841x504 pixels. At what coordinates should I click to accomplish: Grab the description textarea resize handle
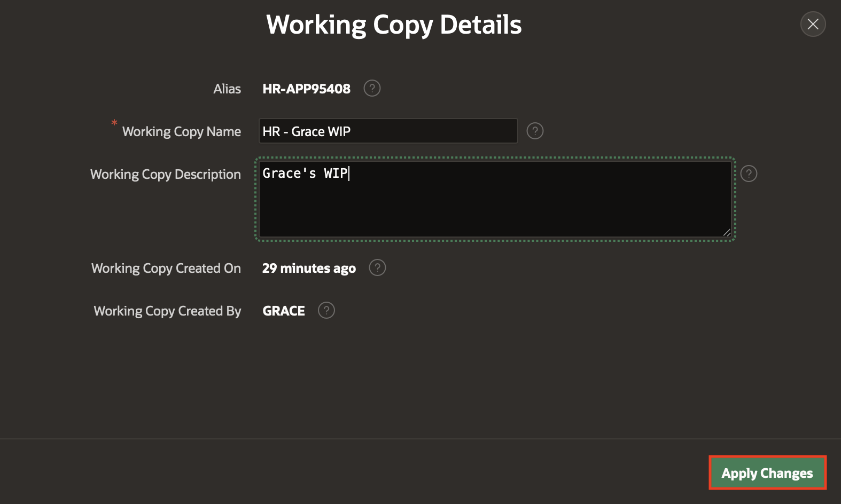[727, 232]
